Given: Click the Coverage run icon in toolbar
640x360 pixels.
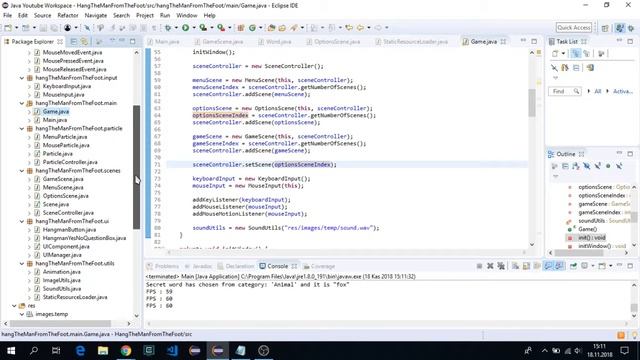Looking at the screenshot, I should pyautogui.click(x=203, y=28).
